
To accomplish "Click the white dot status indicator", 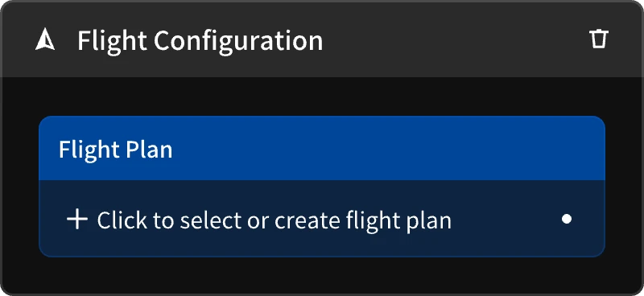I will point(567,220).
